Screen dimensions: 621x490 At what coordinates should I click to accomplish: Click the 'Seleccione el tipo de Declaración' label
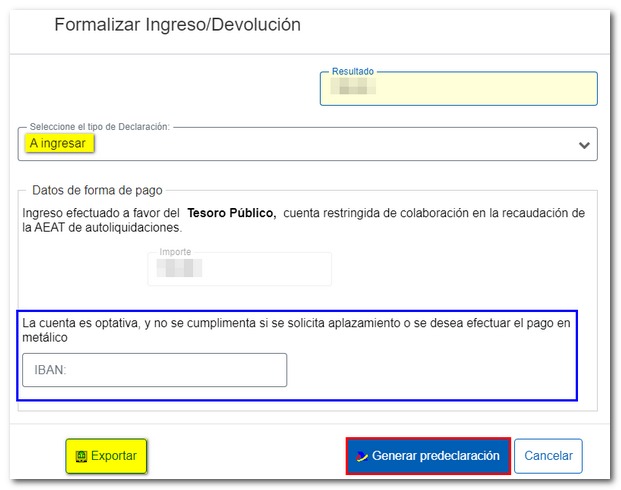click(x=100, y=127)
